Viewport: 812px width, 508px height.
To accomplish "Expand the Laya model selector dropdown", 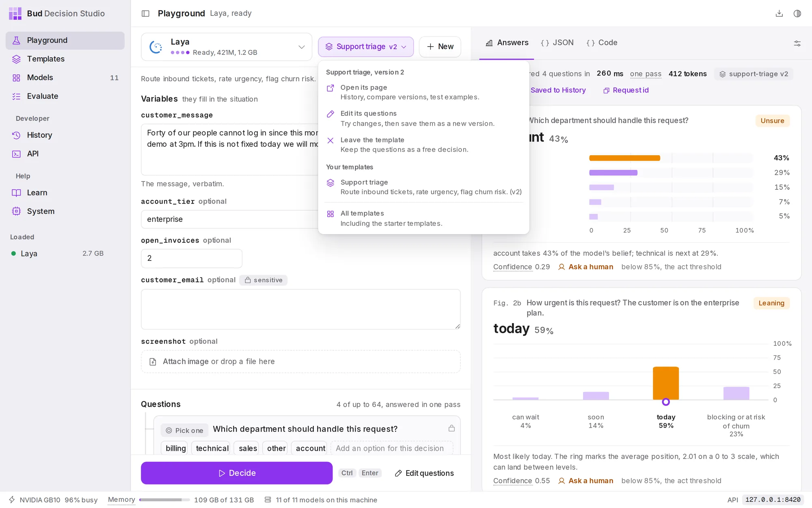I will point(227,47).
